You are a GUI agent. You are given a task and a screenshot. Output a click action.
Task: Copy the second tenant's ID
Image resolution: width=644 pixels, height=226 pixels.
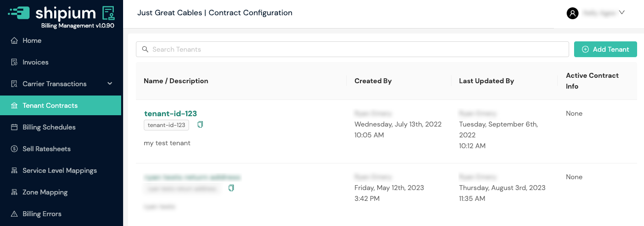(x=231, y=188)
